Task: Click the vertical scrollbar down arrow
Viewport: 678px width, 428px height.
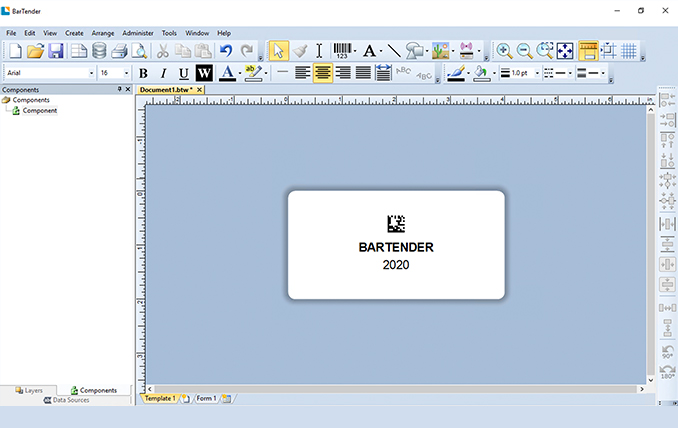Action: 651,380
